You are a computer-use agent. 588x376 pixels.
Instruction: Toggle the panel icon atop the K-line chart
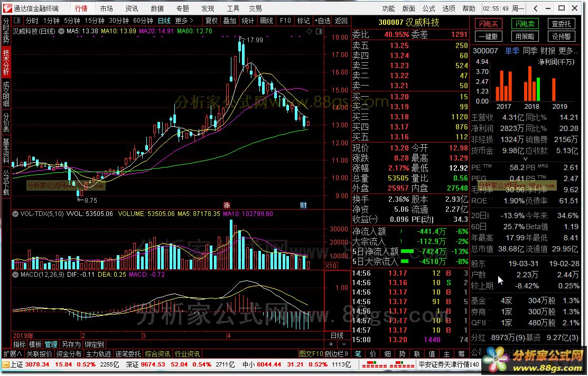(319, 32)
